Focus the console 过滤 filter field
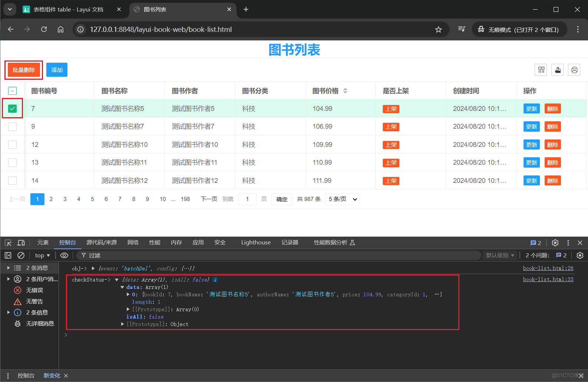The image size is (588, 382). pyautogui.click(x=278, y=255)
